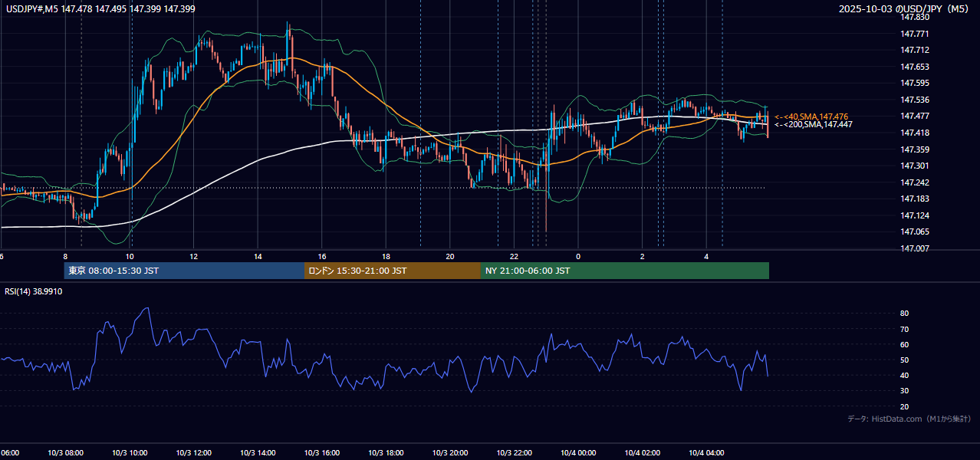Select the NY 21:00-06:00 JST session bar
This screenshot has height=460, width=980.
tap(625, 271)
